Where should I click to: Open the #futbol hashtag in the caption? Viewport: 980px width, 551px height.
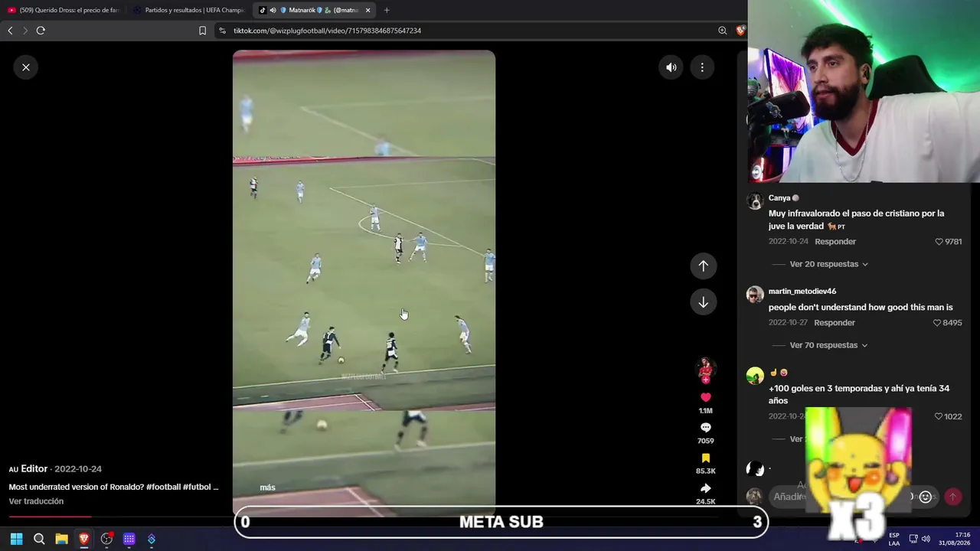pyautogui.click(x=198, y=487)
